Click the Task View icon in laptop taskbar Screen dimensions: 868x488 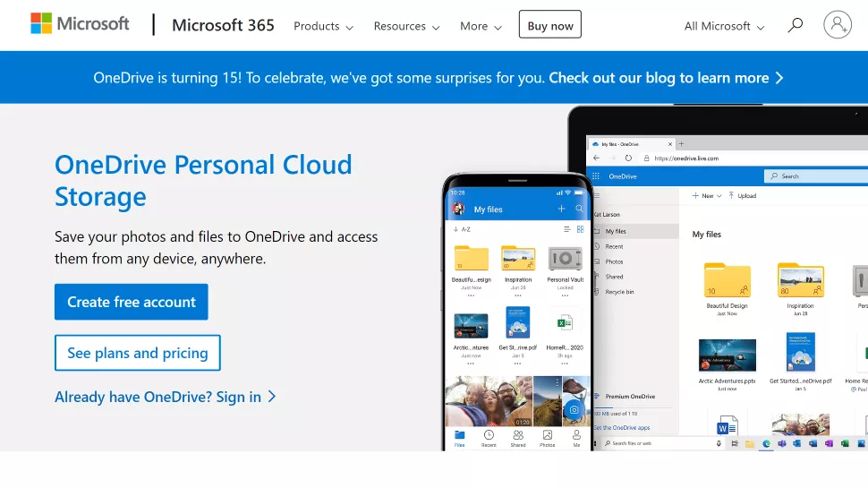(735, 444)
